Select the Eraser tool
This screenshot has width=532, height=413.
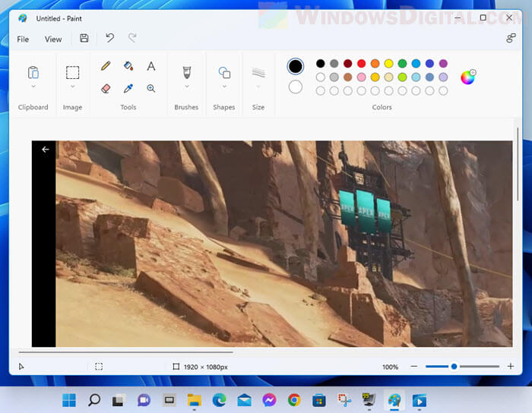(106, 88)
